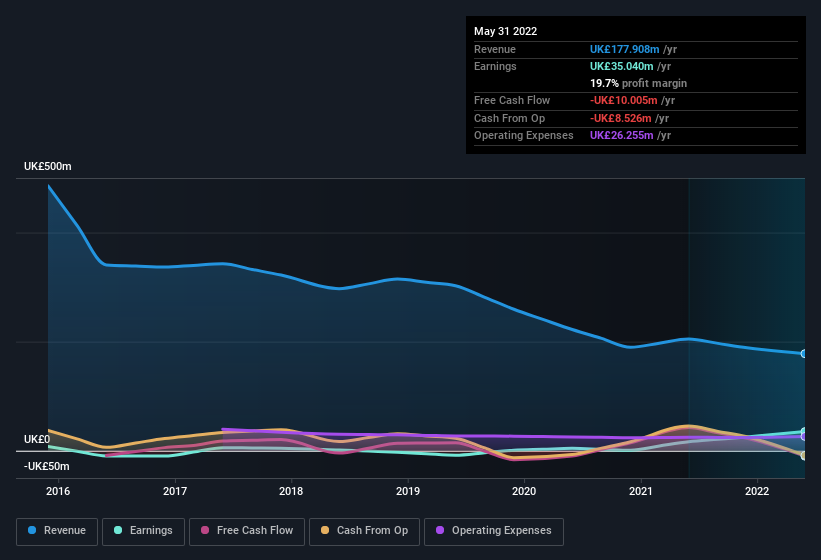This screenshot has height=560, width=821.
Task: Click the 2021 x-axis label
Action: coord(641,491)
